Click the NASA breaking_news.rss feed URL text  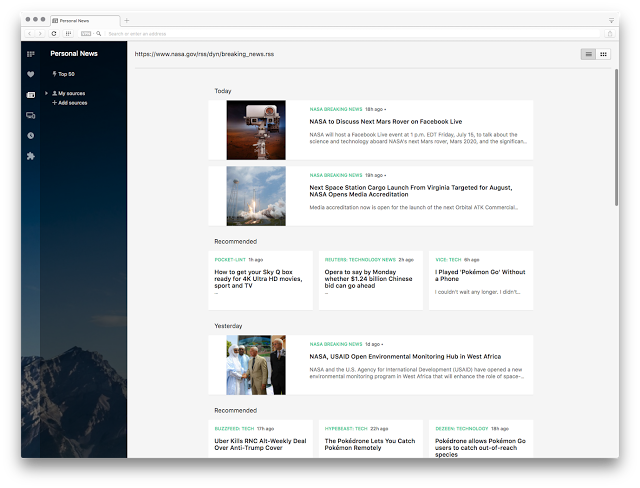(204, 54)
